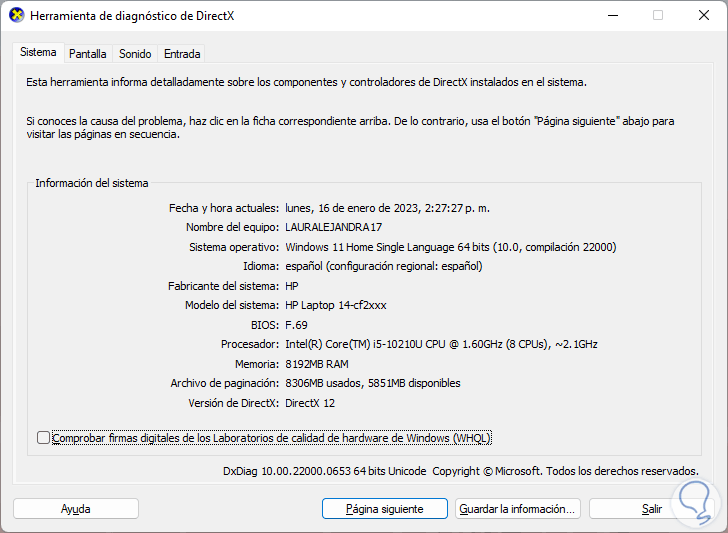Click the BIOS F.69 value

pos(295,325)
